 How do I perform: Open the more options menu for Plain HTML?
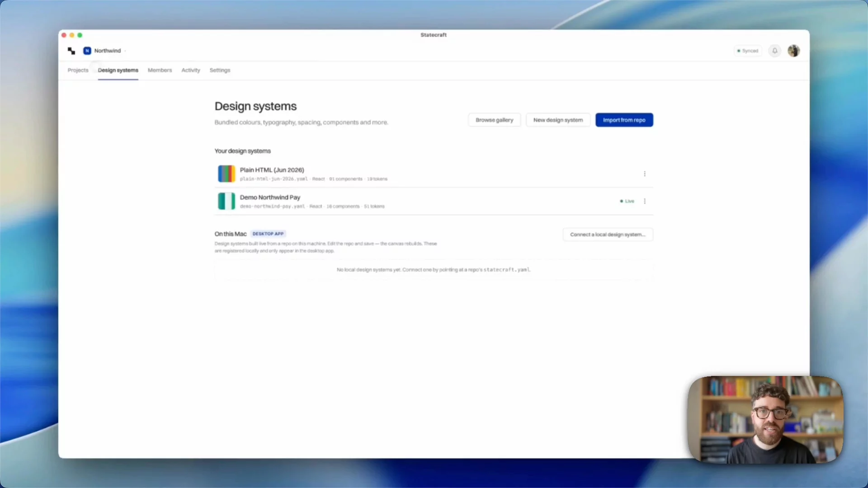click(645, 174)
